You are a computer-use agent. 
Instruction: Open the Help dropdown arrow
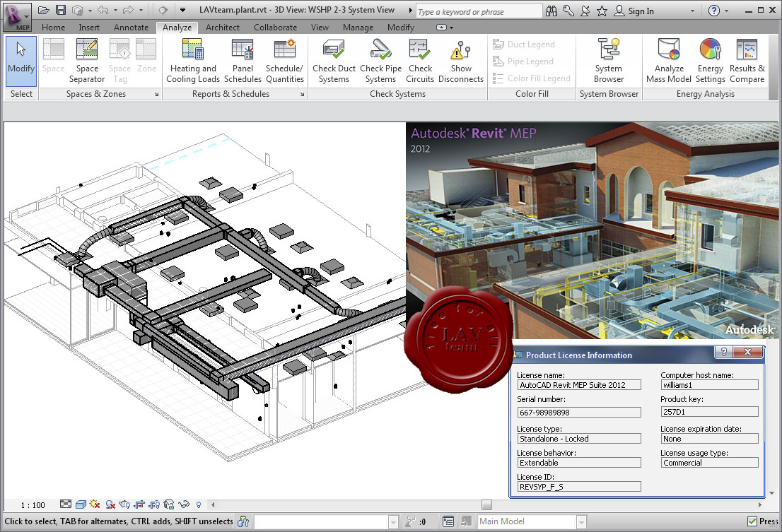[726, 11]
